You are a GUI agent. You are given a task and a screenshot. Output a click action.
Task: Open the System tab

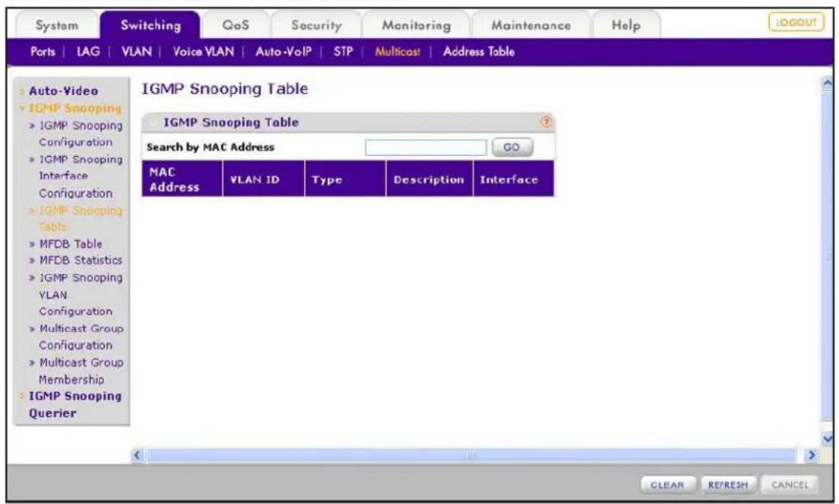tap(56, 25)
